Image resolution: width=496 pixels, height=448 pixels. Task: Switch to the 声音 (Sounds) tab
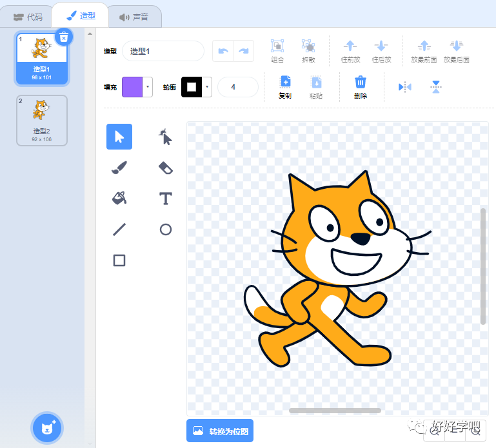coord(134,17)
